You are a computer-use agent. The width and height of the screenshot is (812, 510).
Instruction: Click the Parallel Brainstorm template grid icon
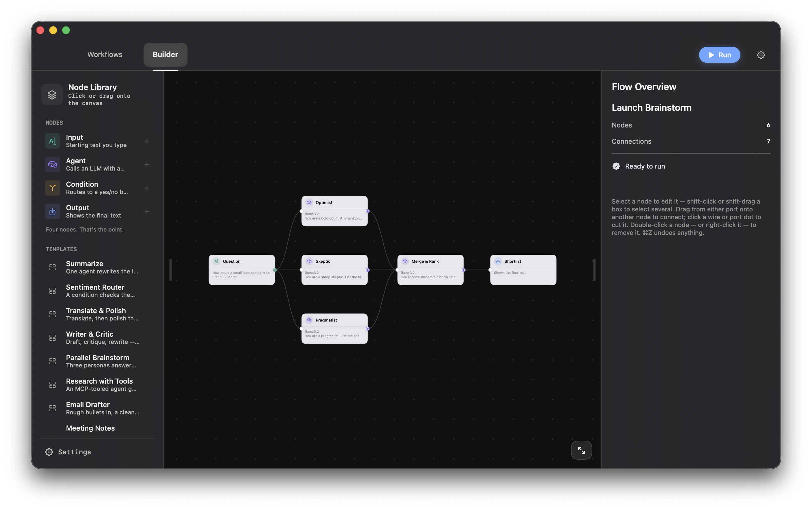53,361
